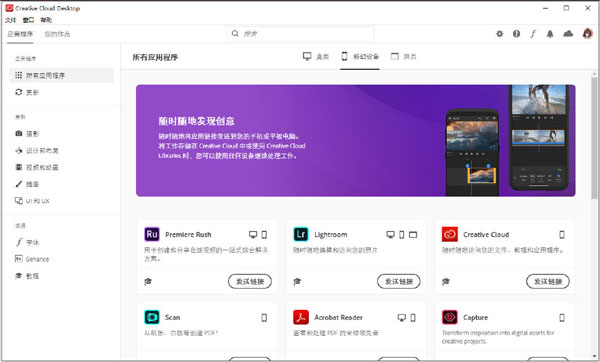Screen dimensions: 600x362
Task: Click 发送链接 on the Premiere Rush card
Action: (250, 282)
